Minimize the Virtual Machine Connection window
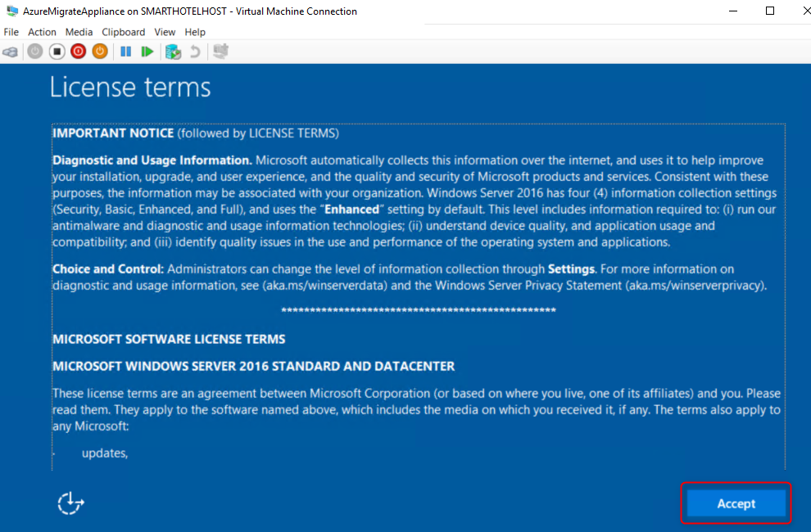The height and width of the screenshot is (532, 811). 733,11
